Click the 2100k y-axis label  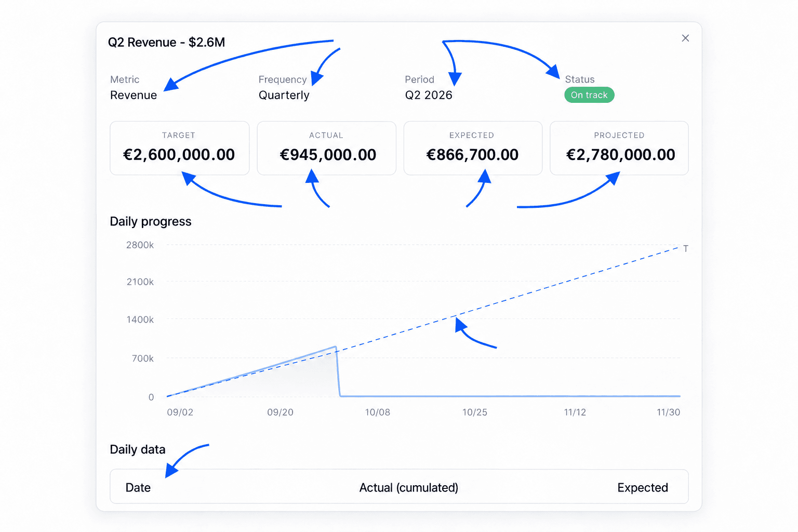tap(140, 282)
